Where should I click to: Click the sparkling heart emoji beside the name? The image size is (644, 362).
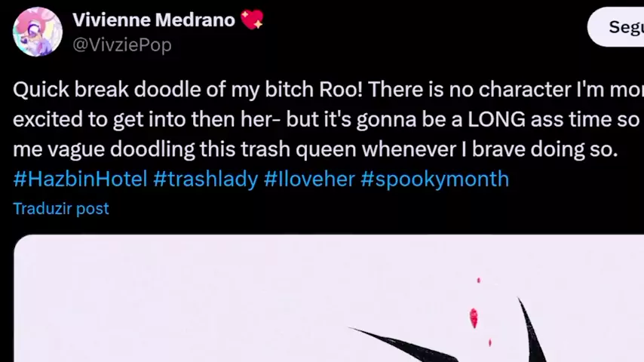tap(252, 20)
